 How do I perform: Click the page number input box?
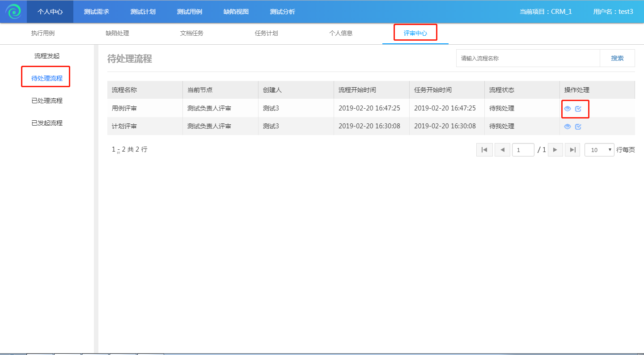pos(523,150)
